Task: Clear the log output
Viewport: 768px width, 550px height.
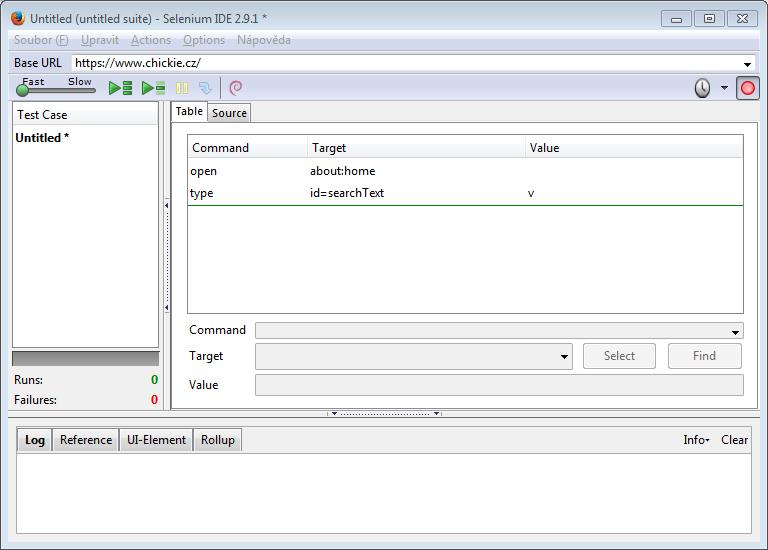Action: pos(734,440)
